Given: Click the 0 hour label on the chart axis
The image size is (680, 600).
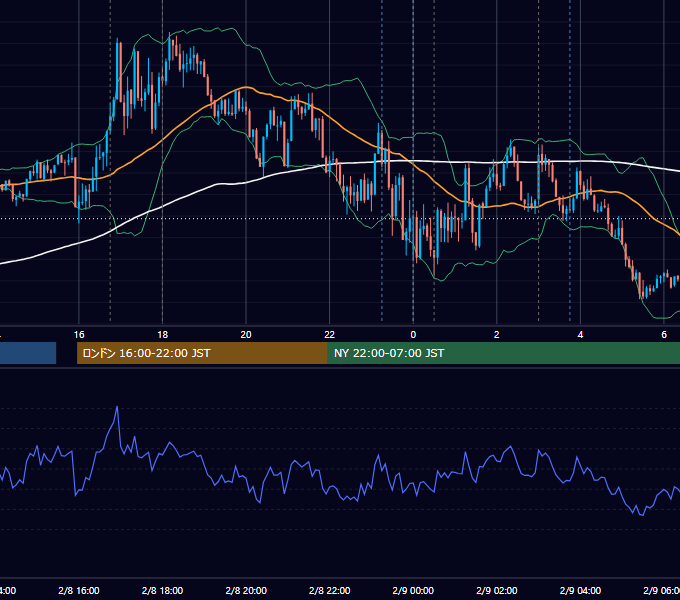Looking at the screenshot, I should [413, 335].
